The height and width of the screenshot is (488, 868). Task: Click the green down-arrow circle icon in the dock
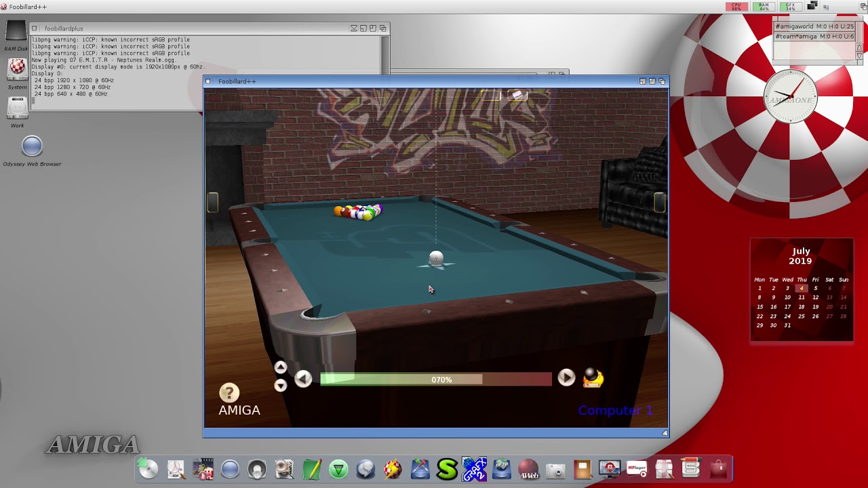[338, 469]
